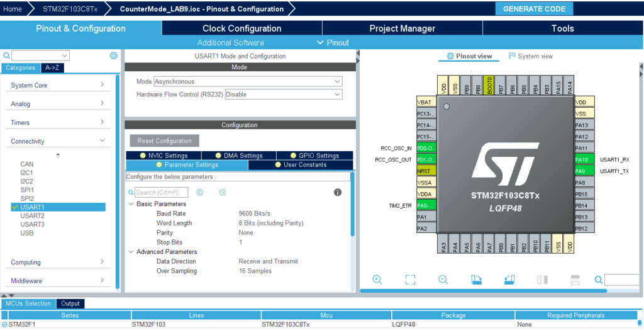Expand the System Core category

pos(57,85)
